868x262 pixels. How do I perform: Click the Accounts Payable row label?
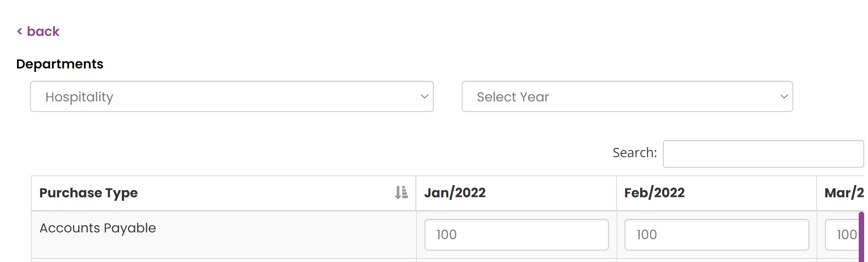(x=98, y=228)
